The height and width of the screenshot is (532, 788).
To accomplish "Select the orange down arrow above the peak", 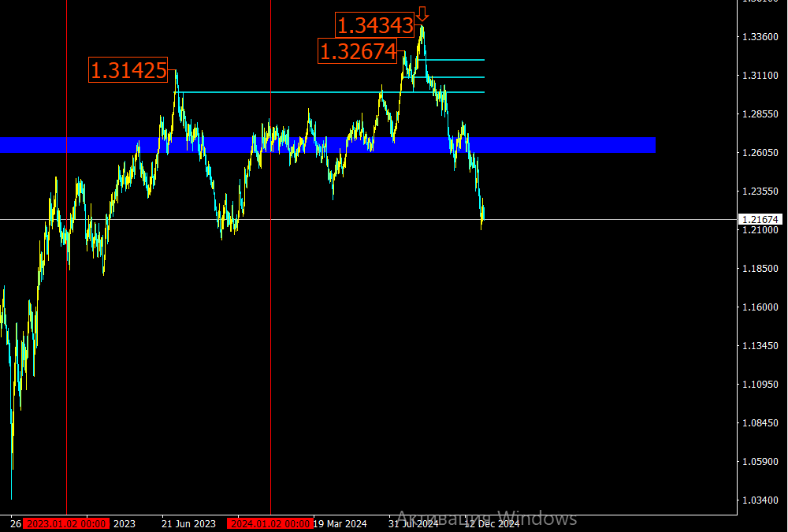I will click(422, 13).
